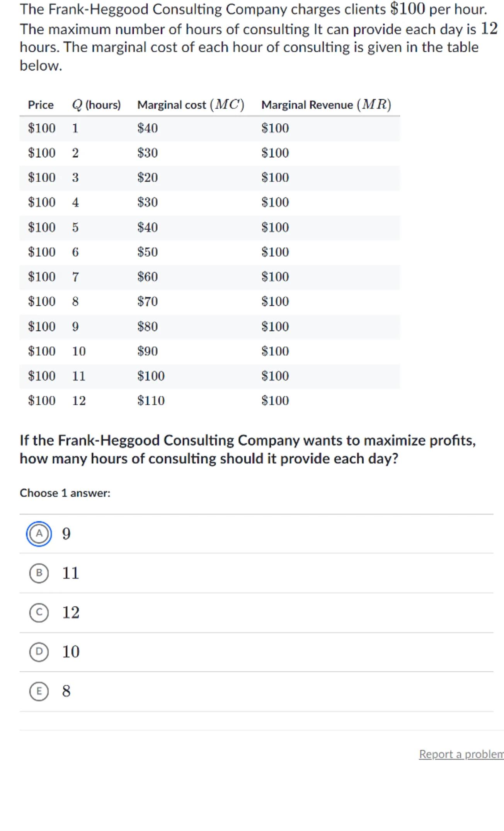Click the Marginal cost (MC) header

(191, 105)
